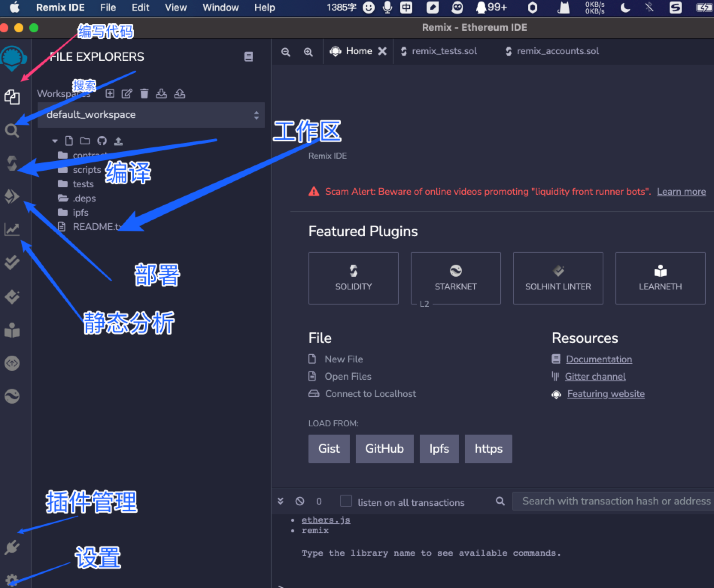Open the File menu
The image size is (714, 588).
coord(108,8)
